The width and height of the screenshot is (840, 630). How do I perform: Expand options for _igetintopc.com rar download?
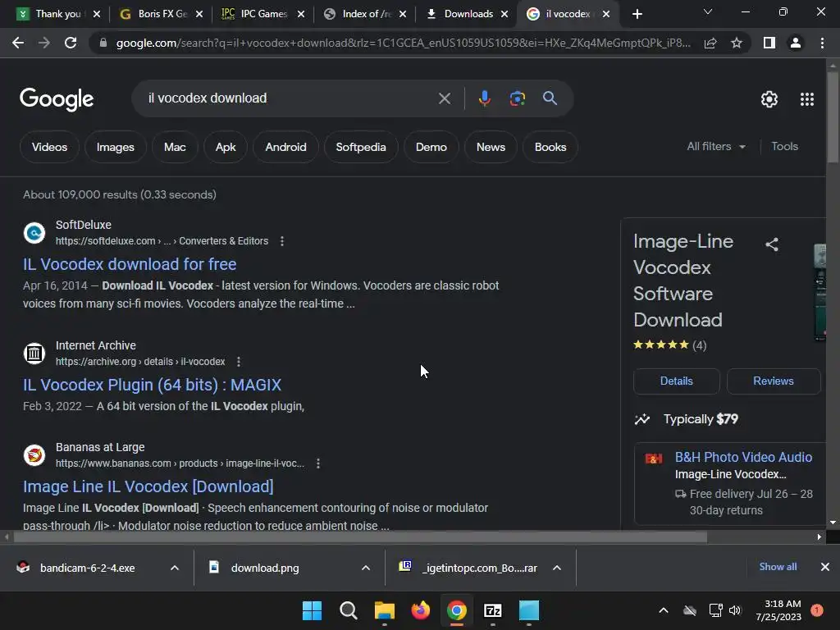[557, 568]
